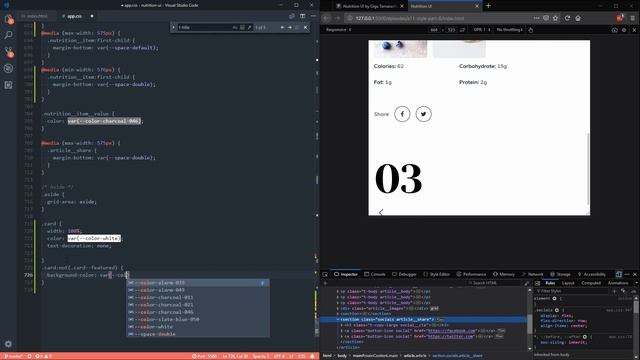Click the Firefox Back button
The image size is (640, 360).
pos(326,18)
